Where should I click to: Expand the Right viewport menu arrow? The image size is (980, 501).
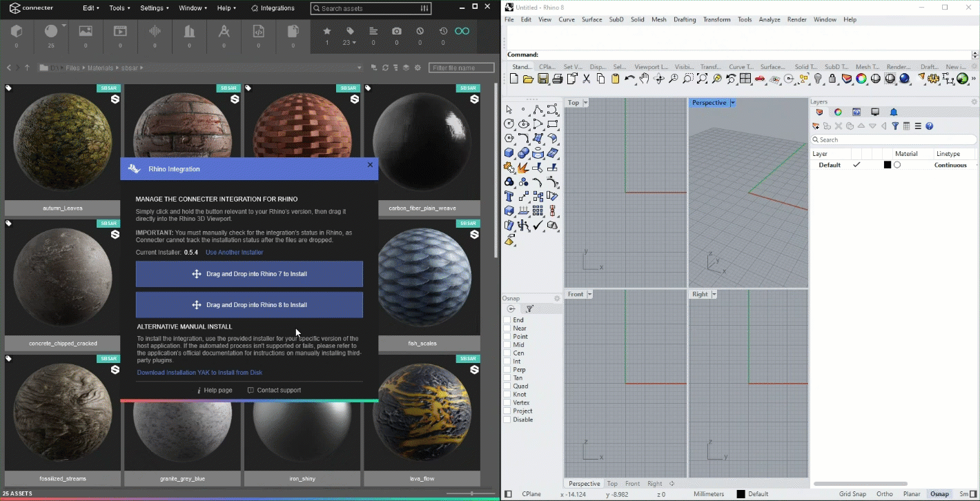tap(713, 294)
